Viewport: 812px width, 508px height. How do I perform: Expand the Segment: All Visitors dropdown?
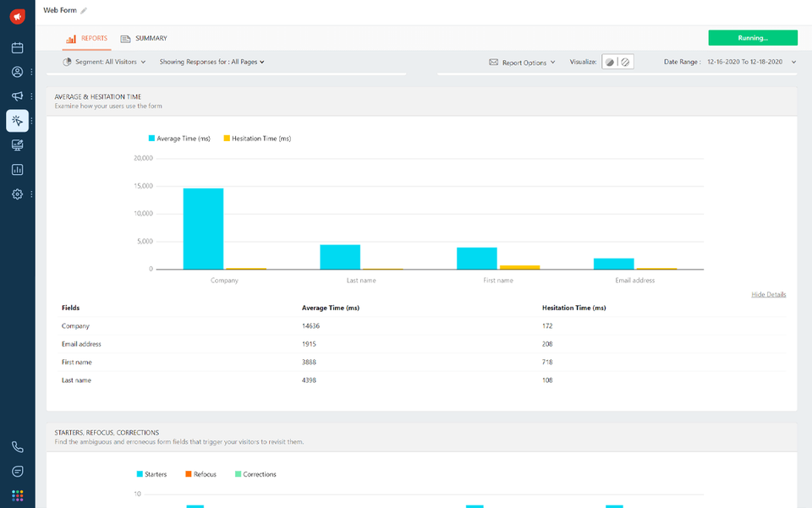pyautogui.click(x=105, y=62)
